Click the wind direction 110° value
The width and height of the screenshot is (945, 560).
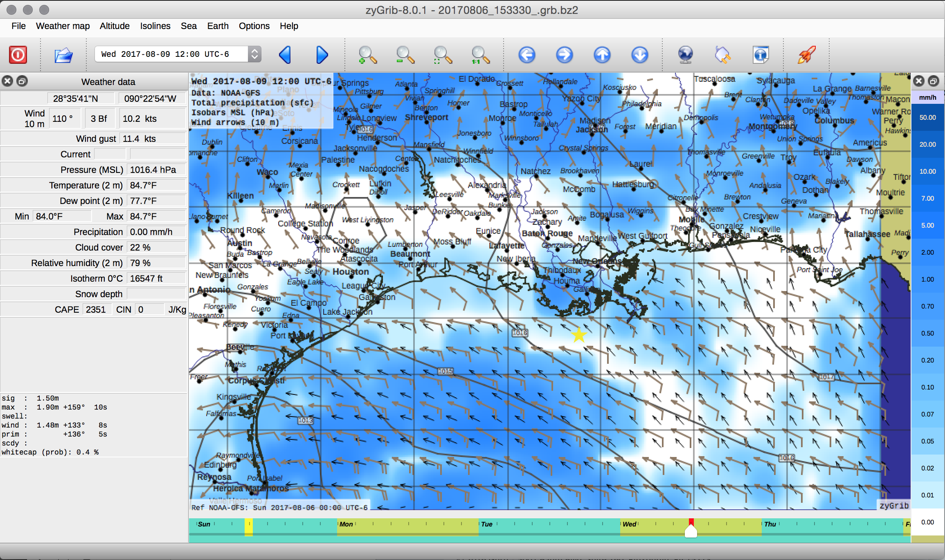(65, 119)
